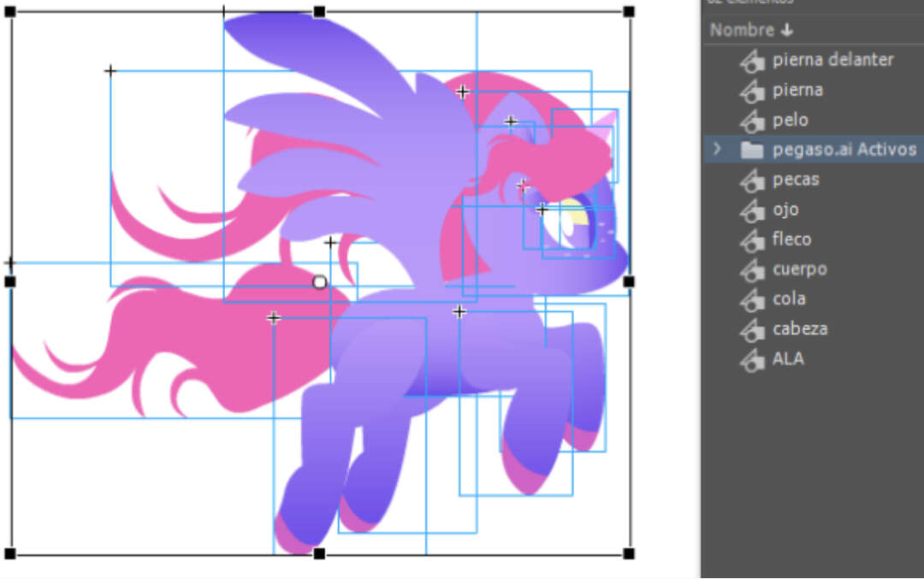Expand the pegaso.ai Activos folder

[717, 149]
